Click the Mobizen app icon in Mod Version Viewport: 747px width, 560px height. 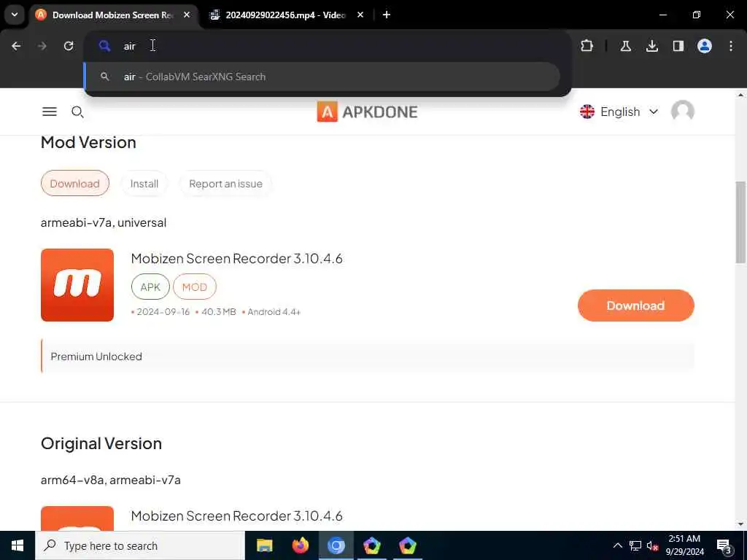tap(77, 285)
